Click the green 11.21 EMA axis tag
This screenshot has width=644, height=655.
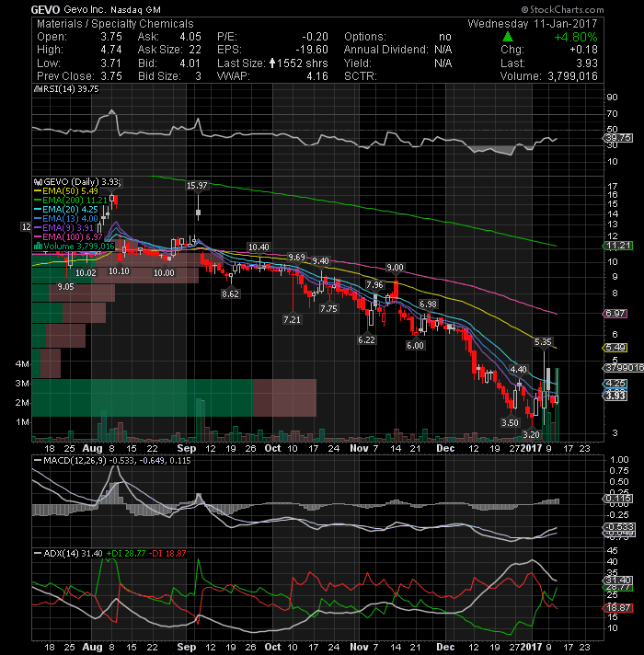[618, 246]
